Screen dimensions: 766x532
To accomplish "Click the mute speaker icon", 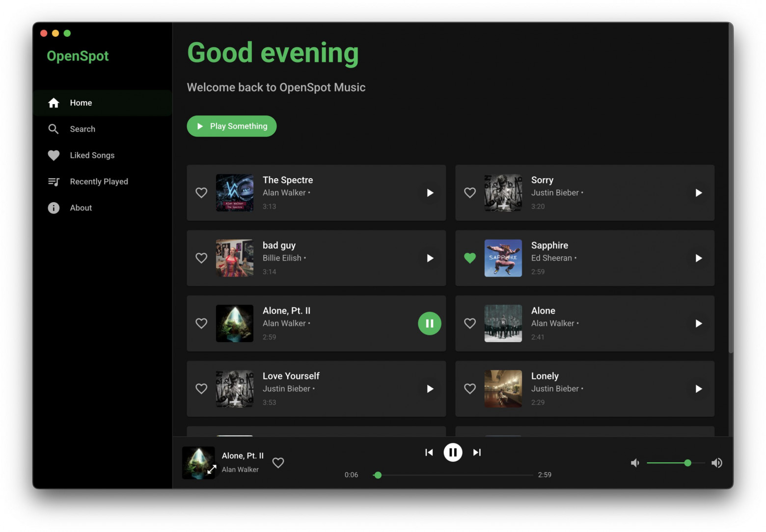I will coord(635,463).
